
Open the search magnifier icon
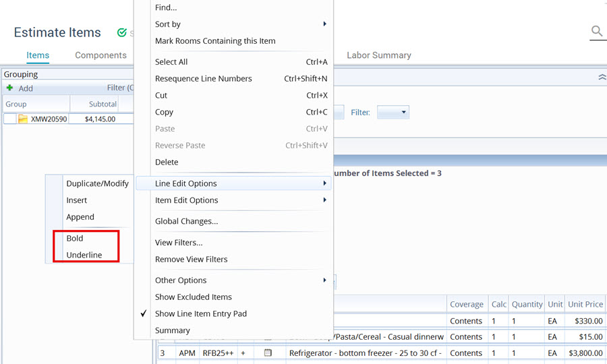coord(597,31)
